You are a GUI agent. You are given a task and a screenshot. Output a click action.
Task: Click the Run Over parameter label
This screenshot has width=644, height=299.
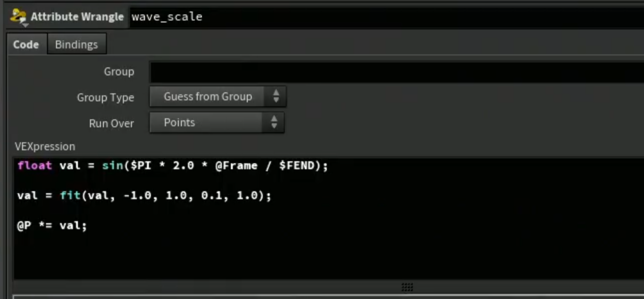tap(111, 123)
